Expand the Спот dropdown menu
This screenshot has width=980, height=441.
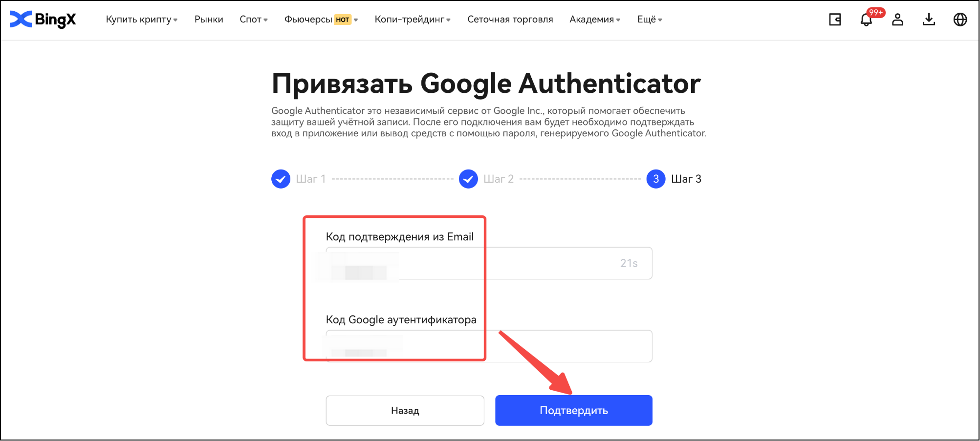(x=254, y=20)
